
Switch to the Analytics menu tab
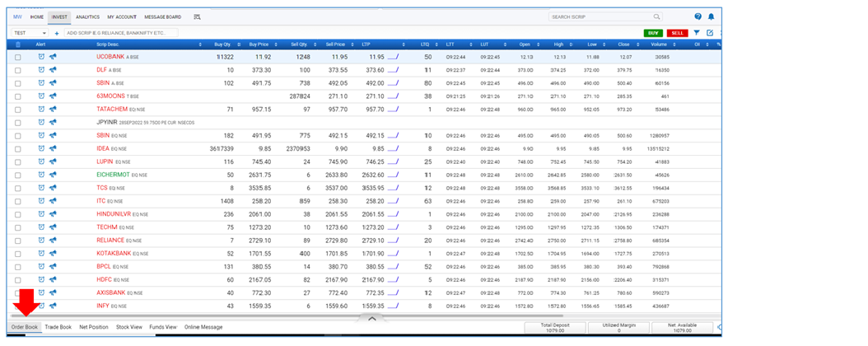(87, 16)
